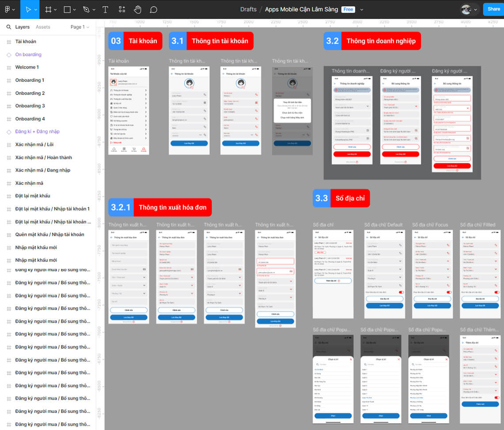
Task: Select the On boarding section layer
Action: click(28, 55)
